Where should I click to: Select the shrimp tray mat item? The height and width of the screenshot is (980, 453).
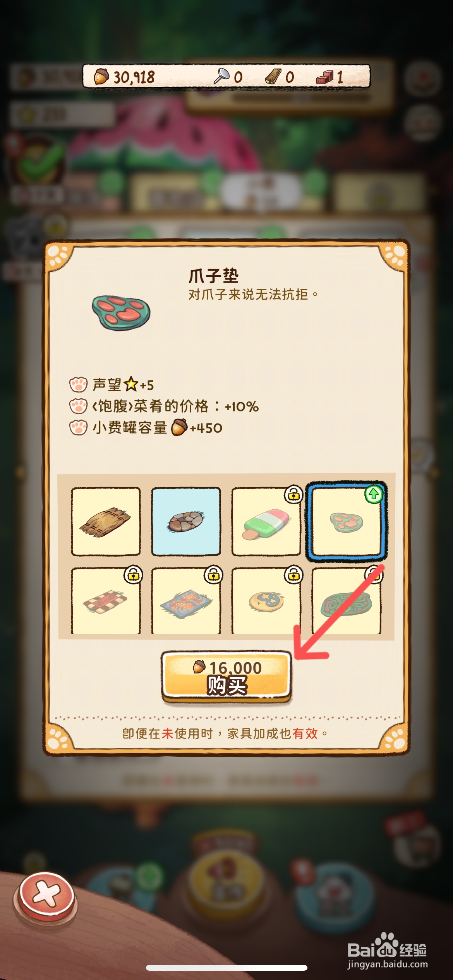coord(186,601)
